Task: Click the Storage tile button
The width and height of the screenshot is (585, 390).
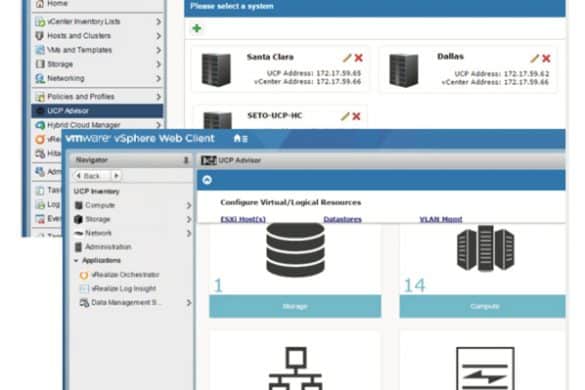Action: click(295, 306)
